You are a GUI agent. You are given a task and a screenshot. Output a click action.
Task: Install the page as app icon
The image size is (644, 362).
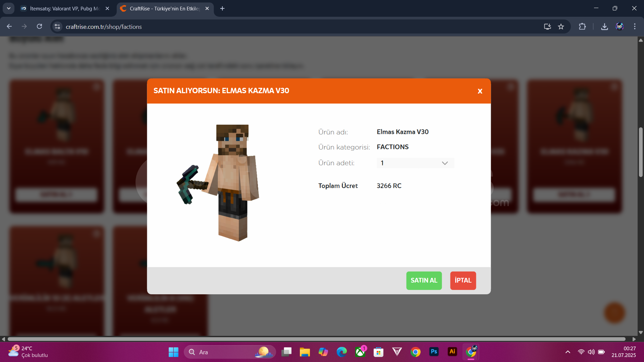pos(547,26)
